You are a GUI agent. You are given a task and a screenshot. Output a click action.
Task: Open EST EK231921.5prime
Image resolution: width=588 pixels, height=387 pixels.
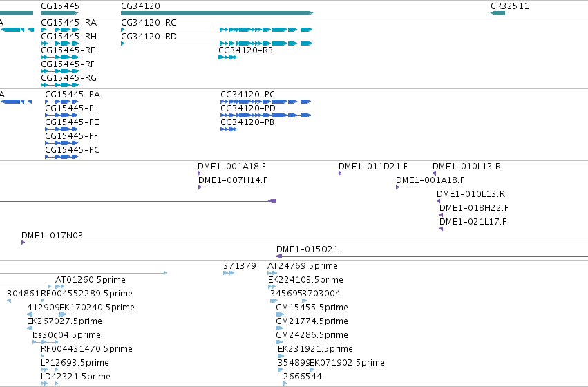click(x=281, y=357)
